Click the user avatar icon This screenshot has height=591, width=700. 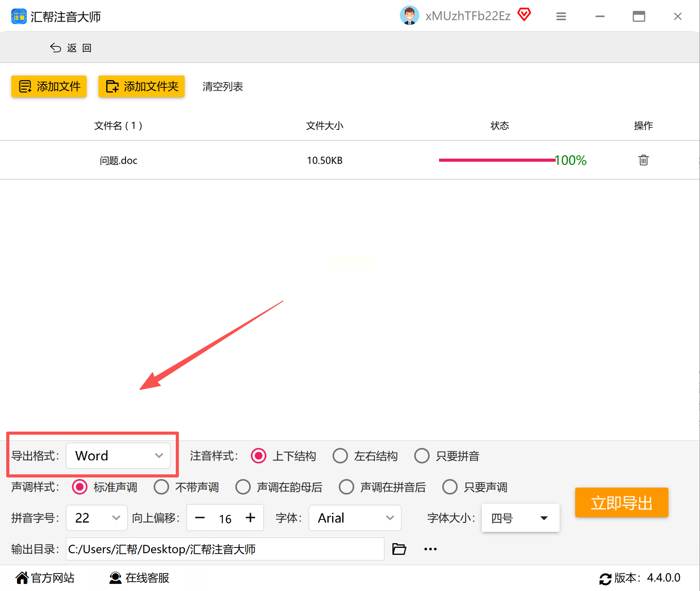point(409,16)
